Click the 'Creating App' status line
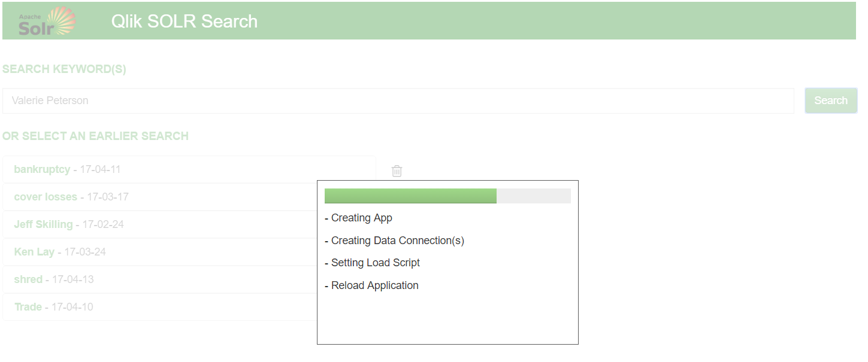The width and height of the screenshot is (868, 362). pos(358,218)
